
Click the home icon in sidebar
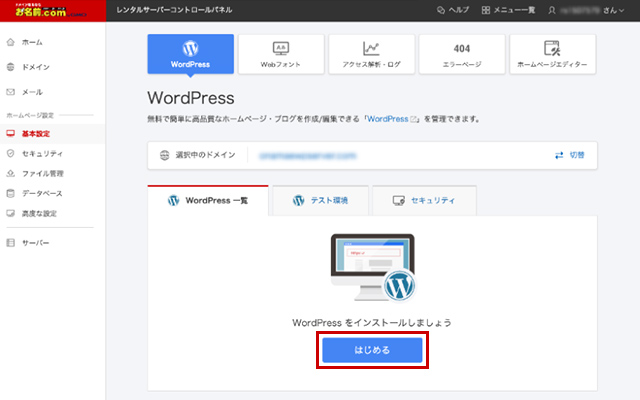point(11,42)
